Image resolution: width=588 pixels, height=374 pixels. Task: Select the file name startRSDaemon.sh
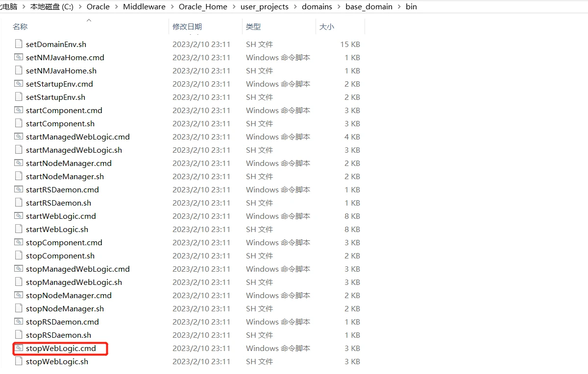pos(58,203)
